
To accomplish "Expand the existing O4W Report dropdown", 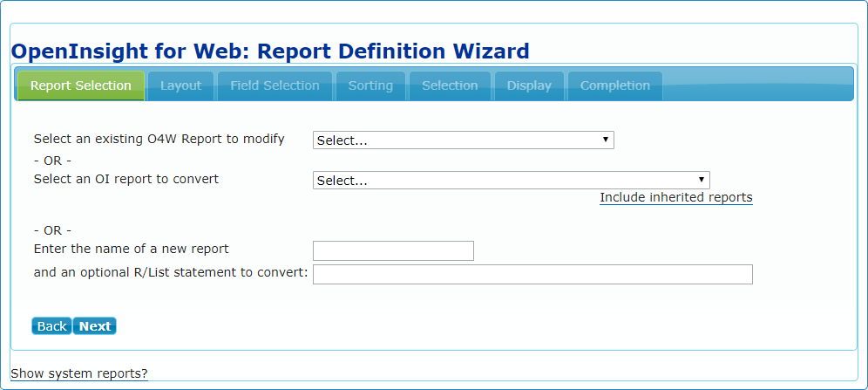I will click(x=464, y=140).
